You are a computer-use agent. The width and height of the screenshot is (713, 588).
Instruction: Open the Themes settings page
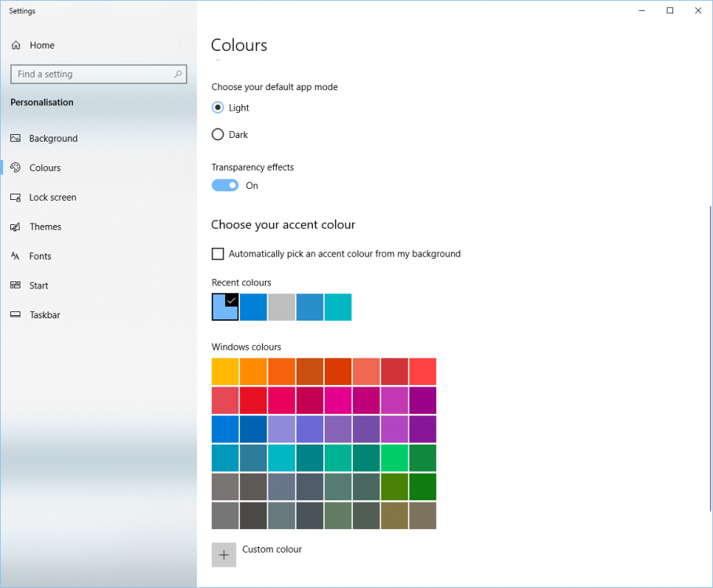tap(45, 227)
